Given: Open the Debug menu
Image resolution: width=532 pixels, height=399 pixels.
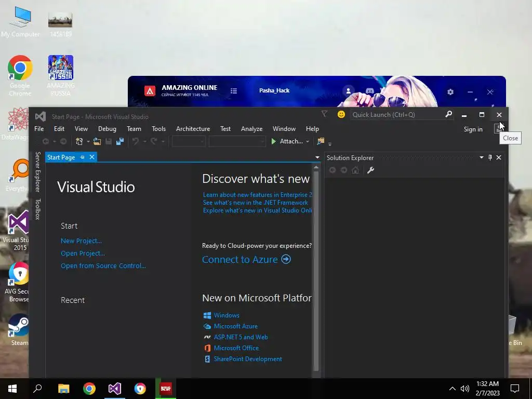Looking at the screenshot, I should pyautogui.click(x=107, y=129).
